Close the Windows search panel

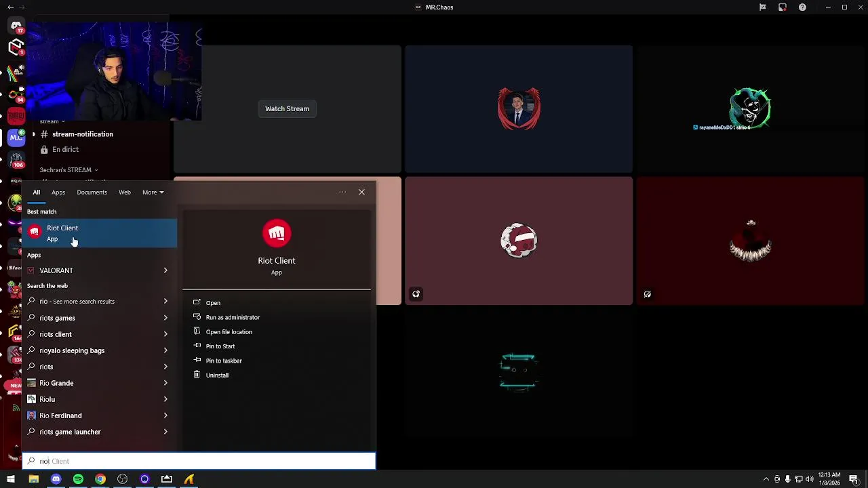click(x=361, y=192)
